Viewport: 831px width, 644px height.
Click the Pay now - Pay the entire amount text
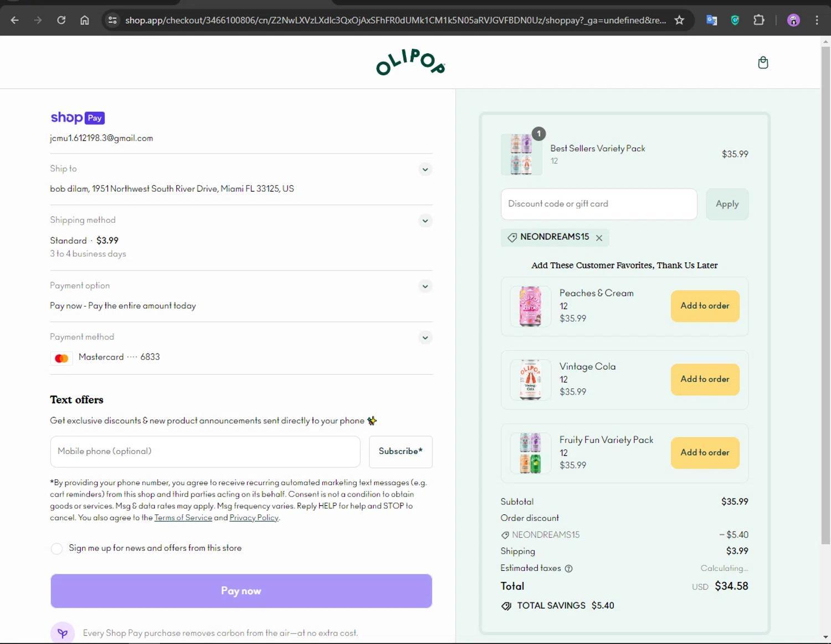point(123,306)
